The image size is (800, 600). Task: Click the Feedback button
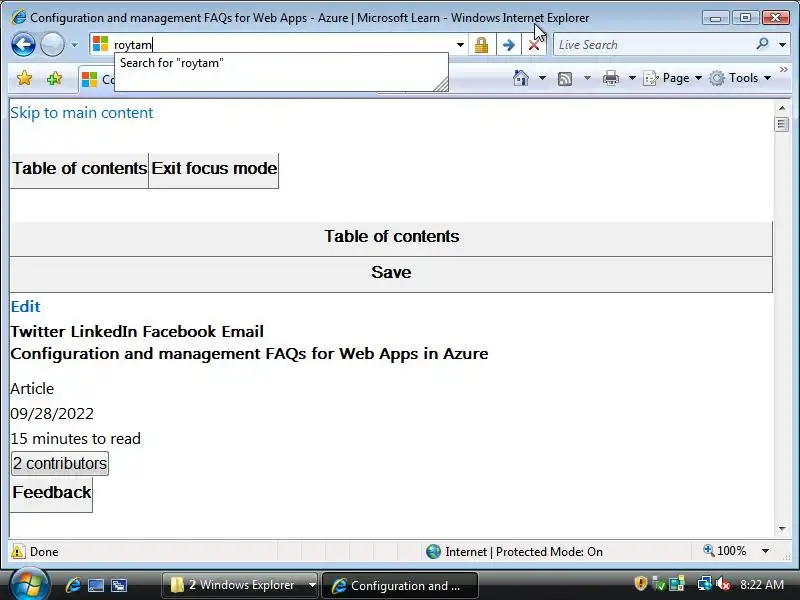point(51,494)
